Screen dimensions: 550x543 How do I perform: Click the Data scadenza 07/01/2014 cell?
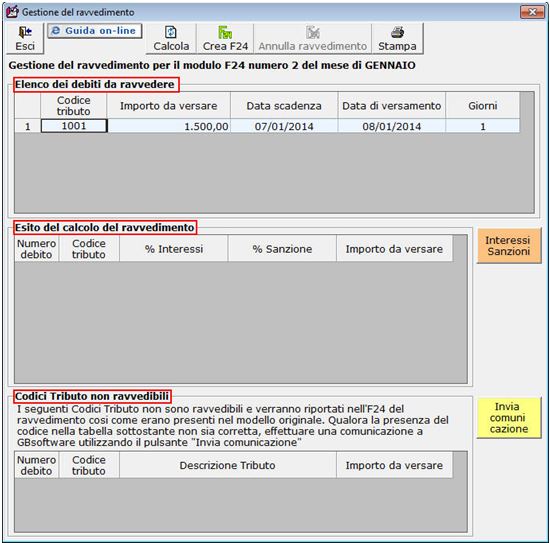tap(284, 126)
